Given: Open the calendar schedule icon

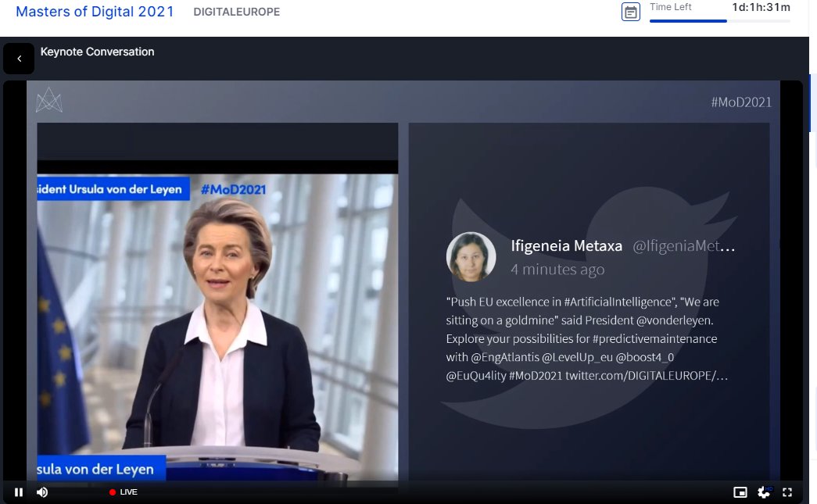Looking at the screenshot, I should click(x=630, y=12).
